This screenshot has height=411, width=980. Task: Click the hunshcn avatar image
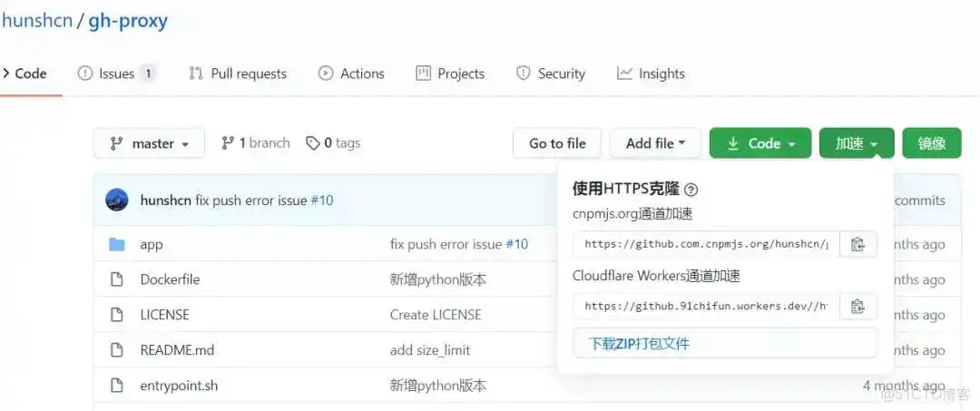click(x=117, y=200)
